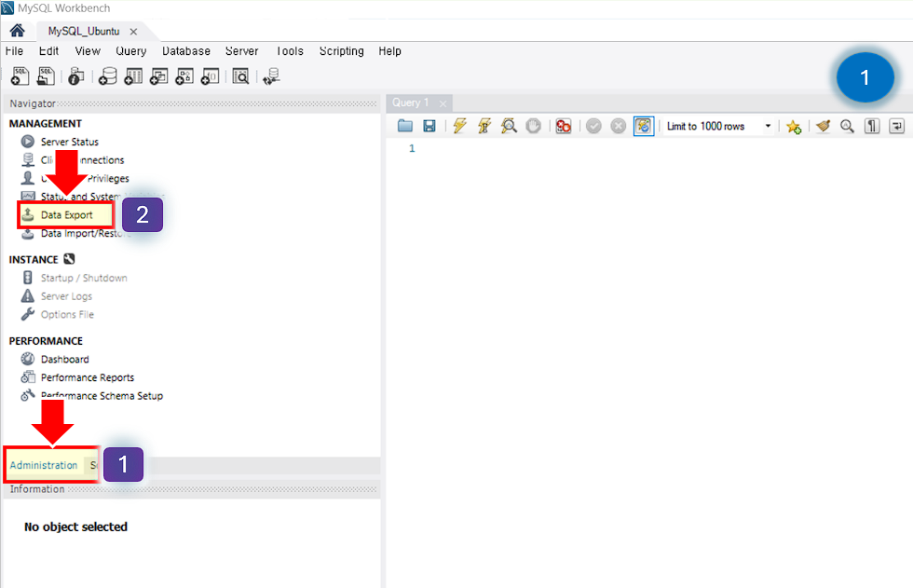Image resolution: width=913 pixels, height=588 pixels.
Task: Click line 1 in the query editor
Action: [412, 148]
